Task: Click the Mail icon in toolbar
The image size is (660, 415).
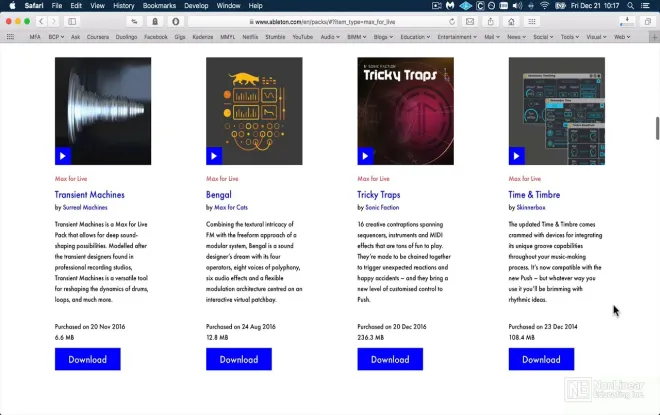Action: point(470,21)
